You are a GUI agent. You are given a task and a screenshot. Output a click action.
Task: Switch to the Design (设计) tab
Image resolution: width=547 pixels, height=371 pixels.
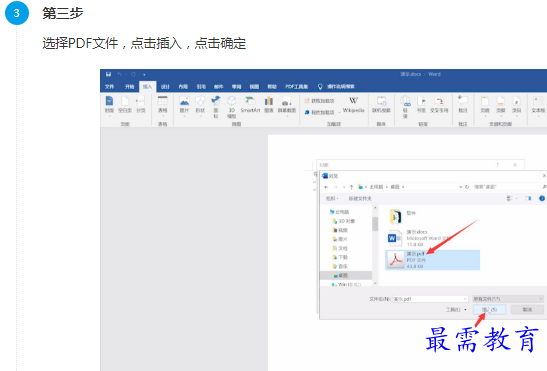[165, 87]
